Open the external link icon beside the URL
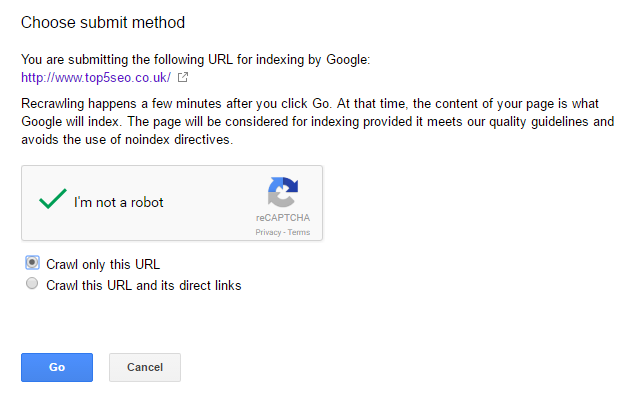This screenshot has width=631, height=404. 183,77
